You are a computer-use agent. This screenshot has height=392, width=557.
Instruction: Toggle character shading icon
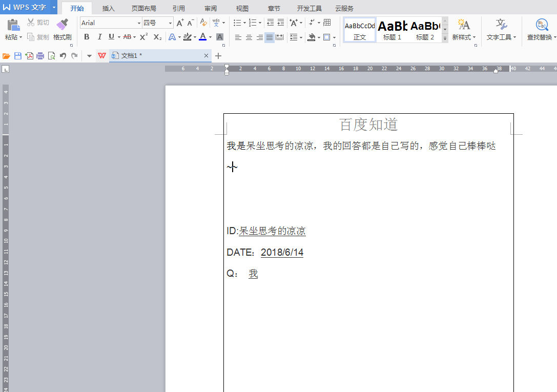(x=220, y=37)
